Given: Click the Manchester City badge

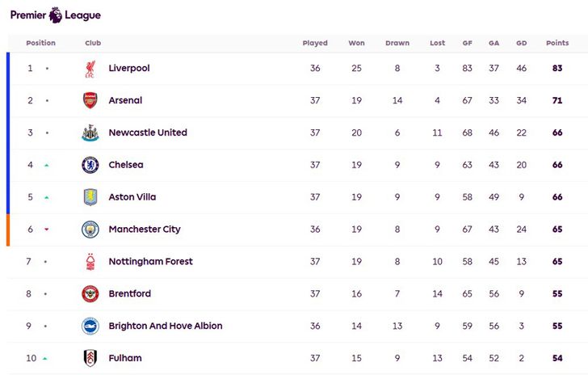Looking at the screenshot, I should point(90,230).
